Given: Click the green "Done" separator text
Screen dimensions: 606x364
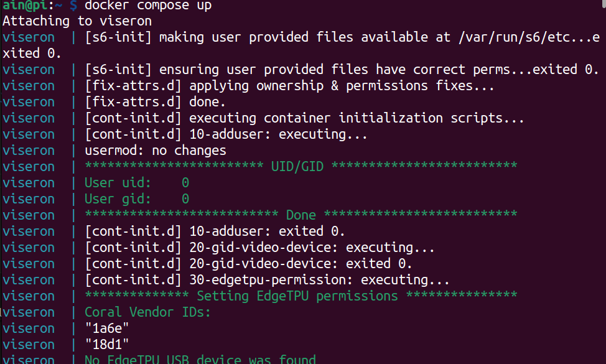Looking at the screenshot, I should coord(301,215).
